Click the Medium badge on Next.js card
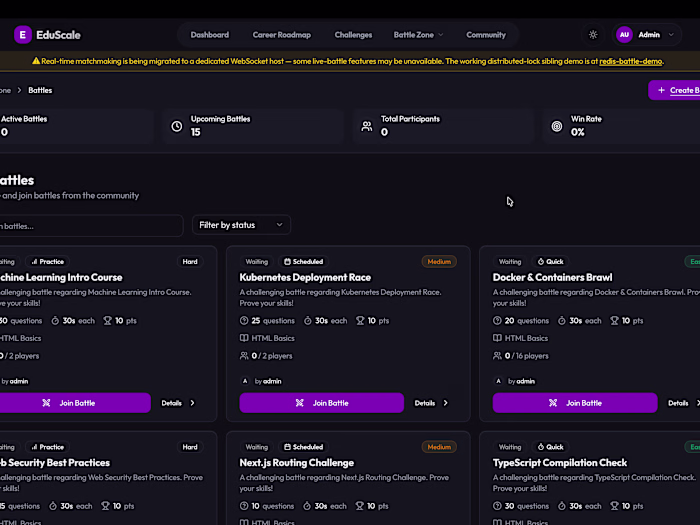Screen dimensions: 700x525 (x=439, y=447)
